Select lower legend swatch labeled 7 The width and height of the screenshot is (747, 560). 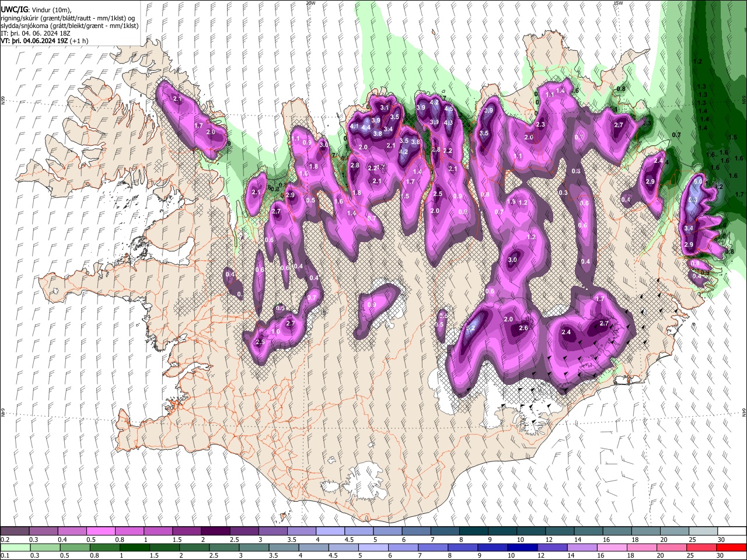coord(433,547)
